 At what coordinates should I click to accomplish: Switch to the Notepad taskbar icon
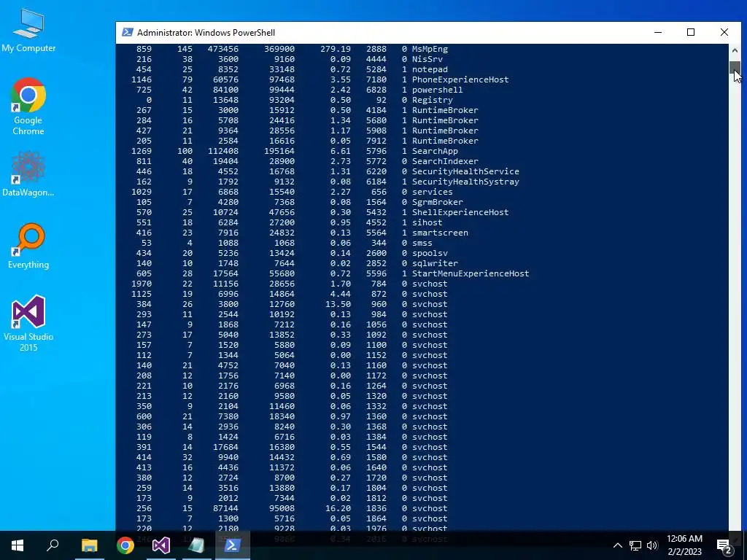click(x=196, y=545)
